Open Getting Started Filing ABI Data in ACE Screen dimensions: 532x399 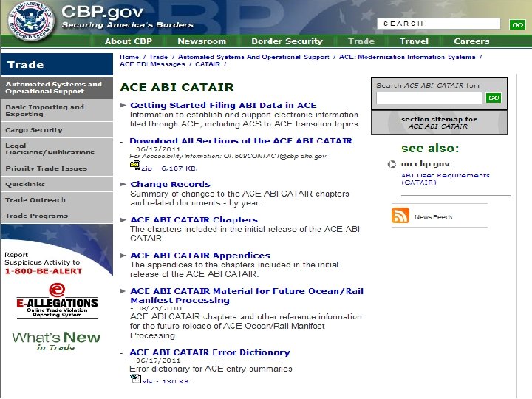[223, 105]
